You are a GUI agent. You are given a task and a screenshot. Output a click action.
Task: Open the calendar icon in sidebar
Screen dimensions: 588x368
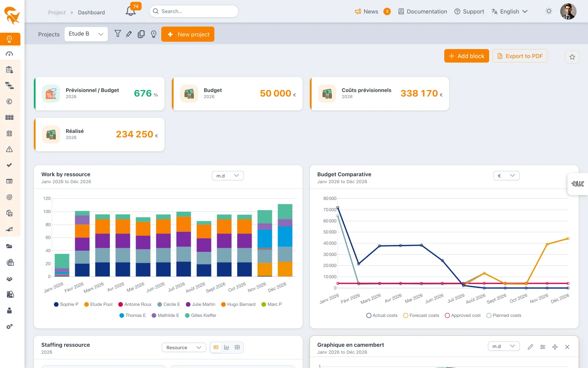point(9,133)
